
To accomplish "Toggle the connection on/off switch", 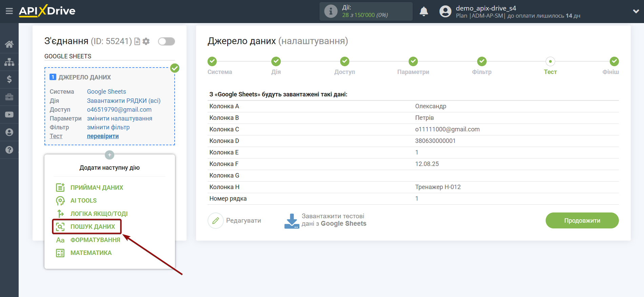I will pos(167,41).
